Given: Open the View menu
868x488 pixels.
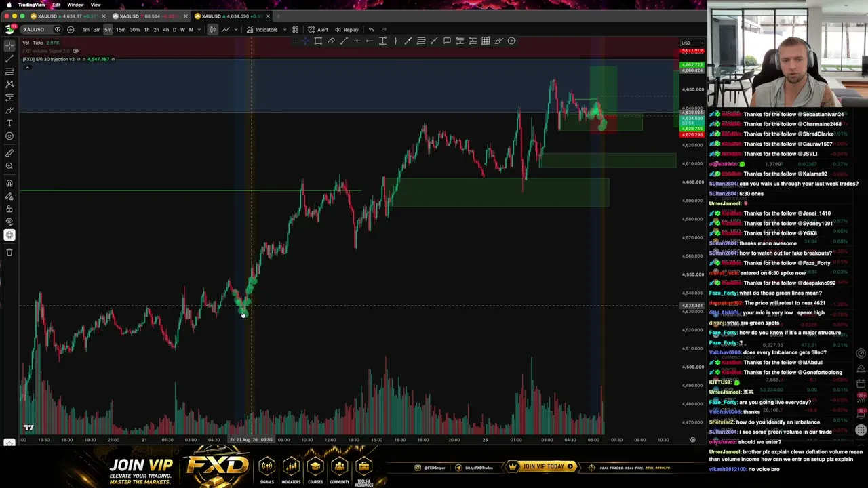Looking at the screenshot, I should [96, 5].
